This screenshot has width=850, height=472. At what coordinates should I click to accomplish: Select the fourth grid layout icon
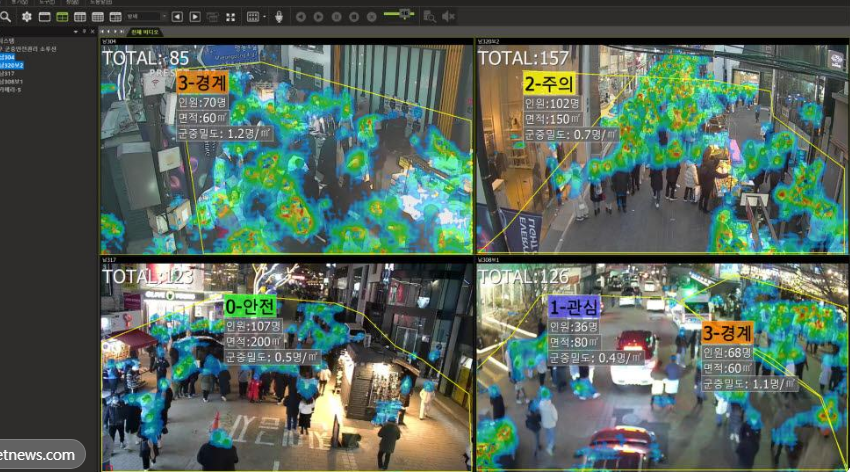[x=98, y=17]
